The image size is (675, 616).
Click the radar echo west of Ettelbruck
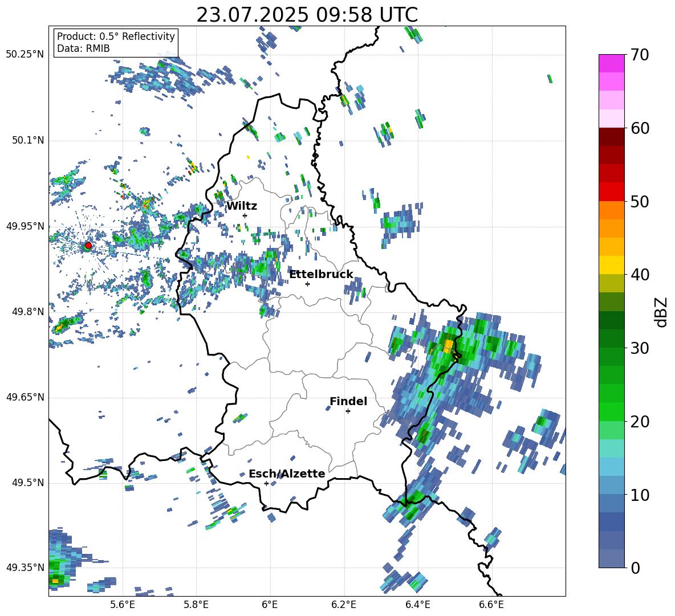pyautogui.click(x=263, y=267)
